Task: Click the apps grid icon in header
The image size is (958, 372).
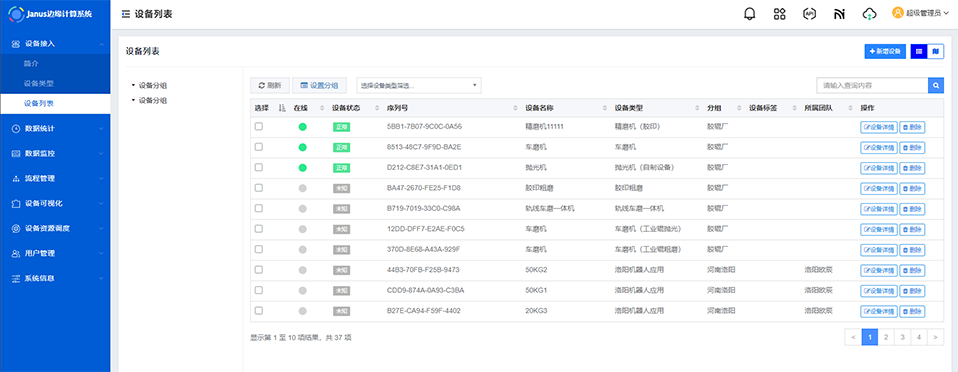Action: (x=779, y=13)
